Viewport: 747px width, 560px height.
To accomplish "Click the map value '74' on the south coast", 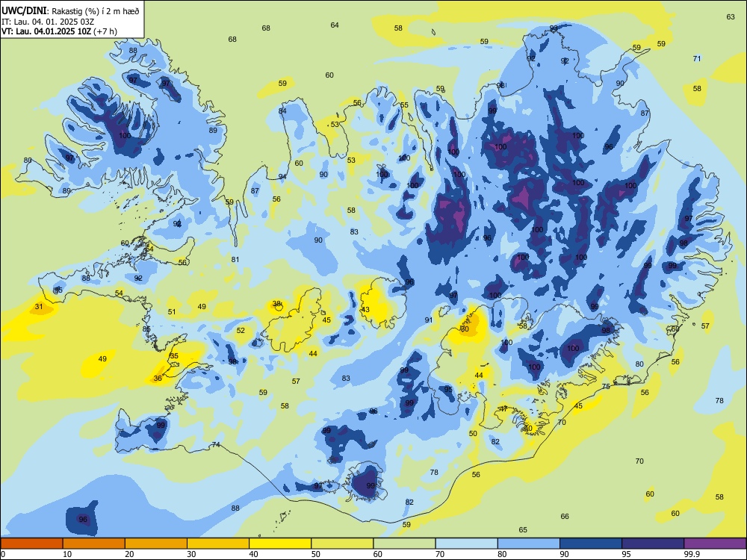I will [x=217, y=445].
